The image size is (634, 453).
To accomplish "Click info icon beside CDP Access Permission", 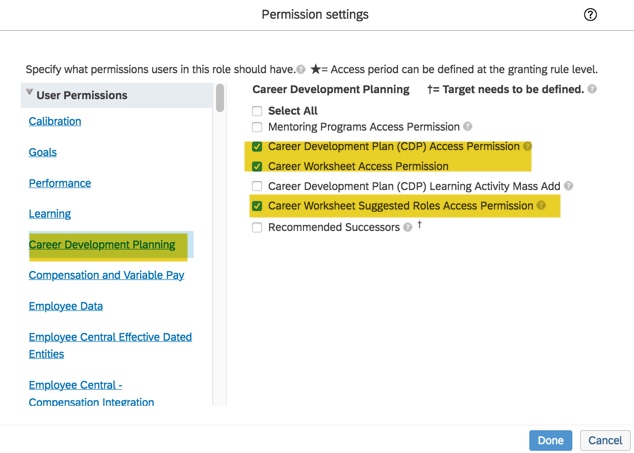I will click(x=527, y=147).
